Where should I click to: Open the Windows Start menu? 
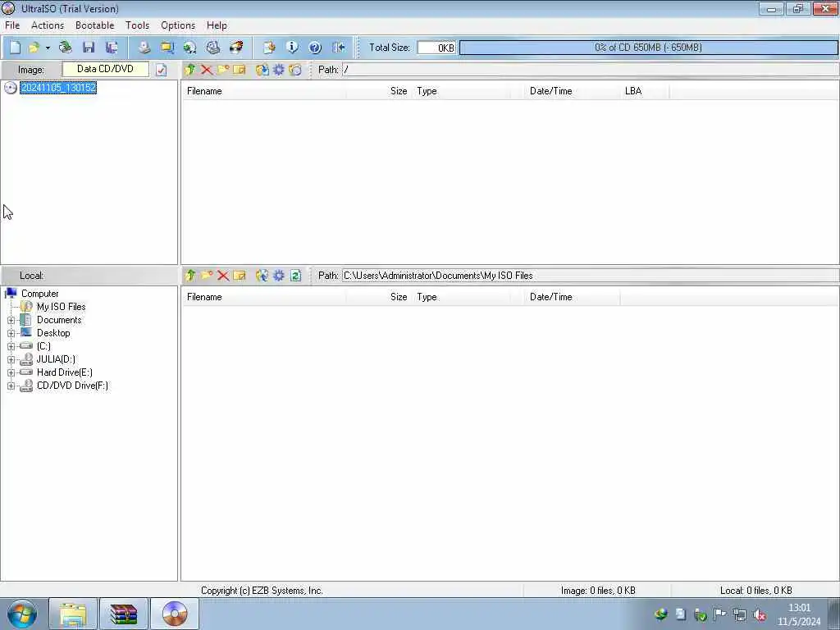[22, 614]
